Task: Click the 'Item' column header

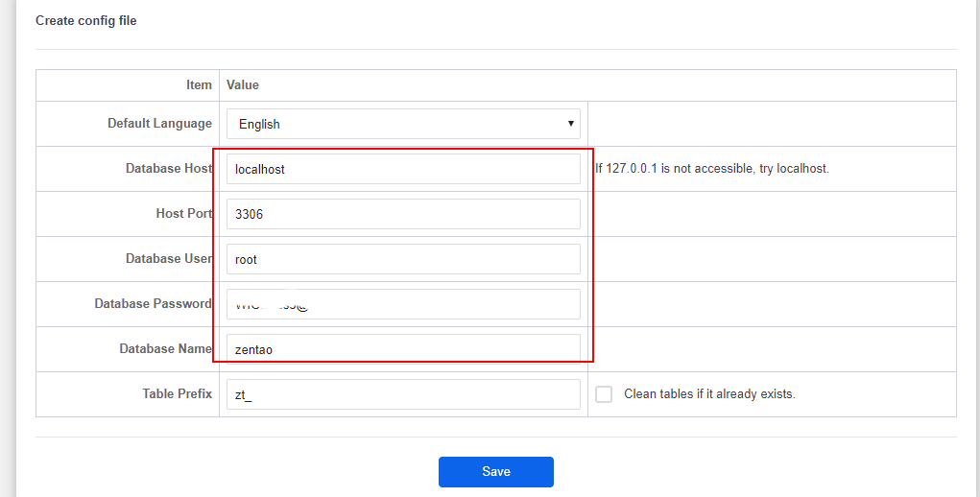Action: (199, 85)
